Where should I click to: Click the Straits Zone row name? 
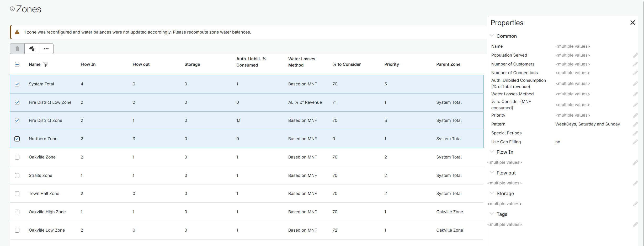[x=40, y=176]
